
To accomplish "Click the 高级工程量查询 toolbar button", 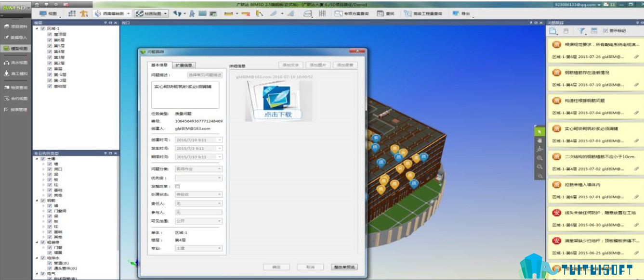I will 423,13.
